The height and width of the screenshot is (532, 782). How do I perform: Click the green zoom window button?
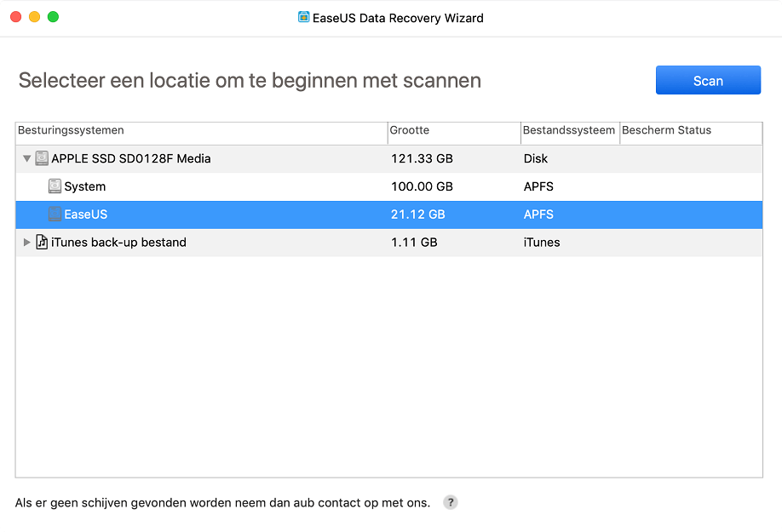(x=53, y=17)
